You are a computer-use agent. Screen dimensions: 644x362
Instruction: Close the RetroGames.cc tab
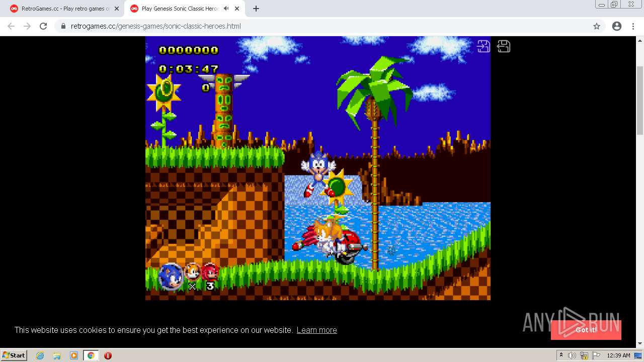[117, 9]
